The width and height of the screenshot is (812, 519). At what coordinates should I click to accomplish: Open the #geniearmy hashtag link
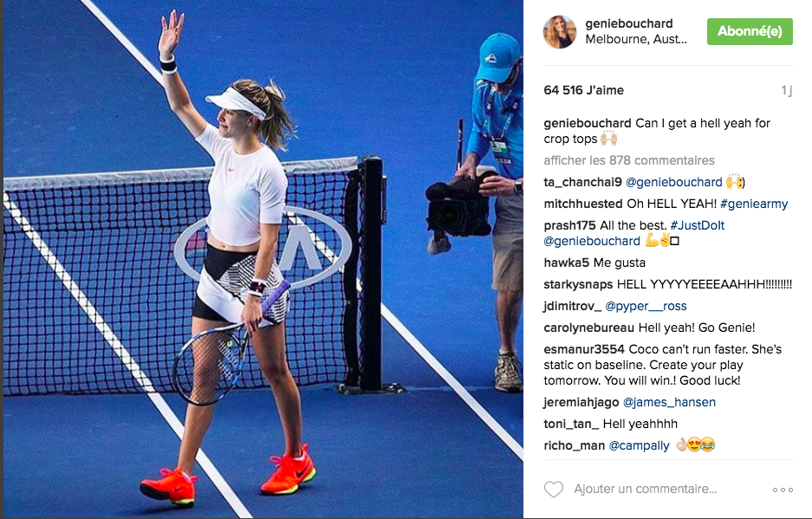(754, 204)
